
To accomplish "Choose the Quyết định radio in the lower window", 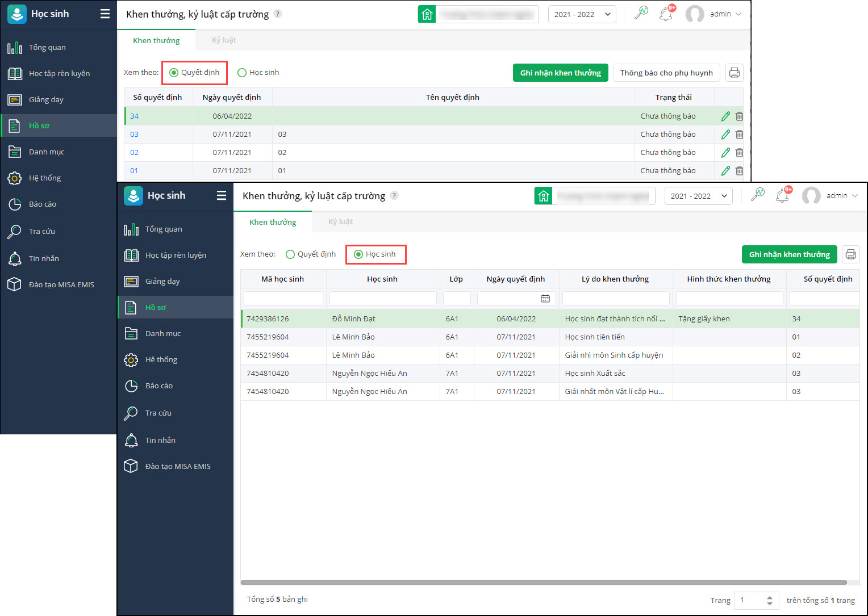I will 290,254.
